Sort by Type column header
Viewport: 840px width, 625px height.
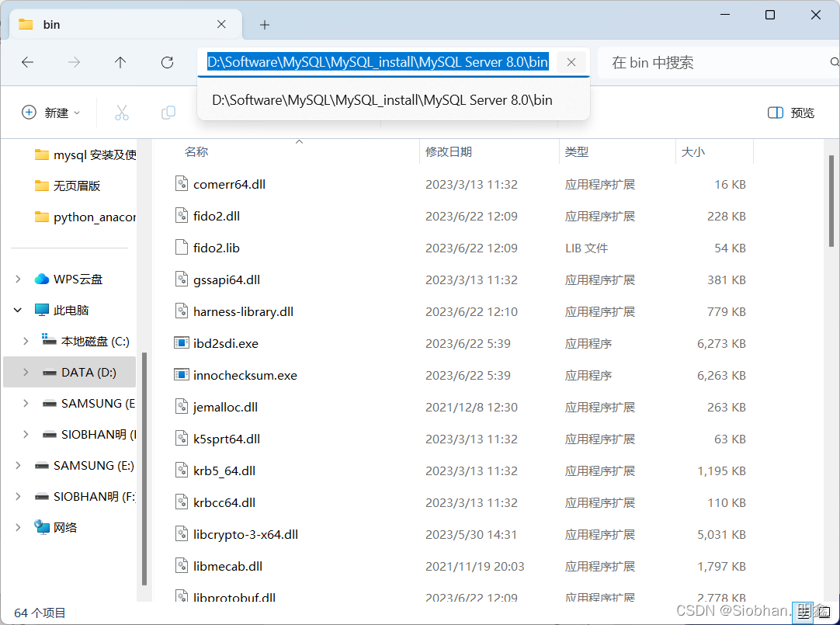click(x=576, y=152)
